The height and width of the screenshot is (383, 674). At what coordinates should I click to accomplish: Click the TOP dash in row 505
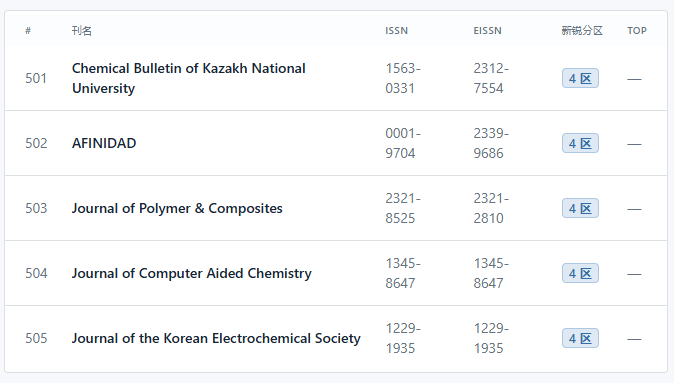tap(634, 339)
